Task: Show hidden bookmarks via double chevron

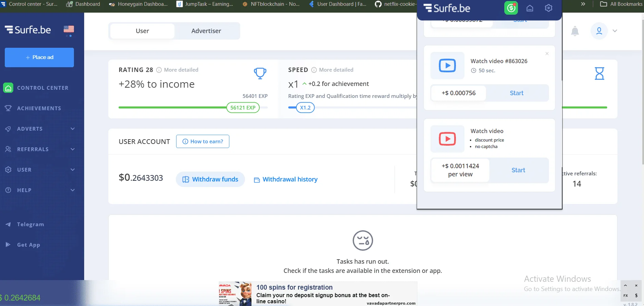Action: click(x=583, y=4)
